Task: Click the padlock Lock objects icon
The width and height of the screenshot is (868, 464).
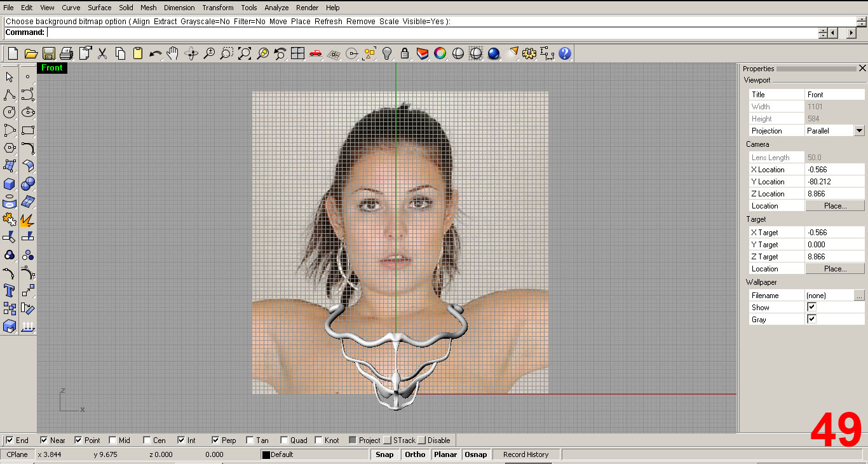Action: click(404, 53)
